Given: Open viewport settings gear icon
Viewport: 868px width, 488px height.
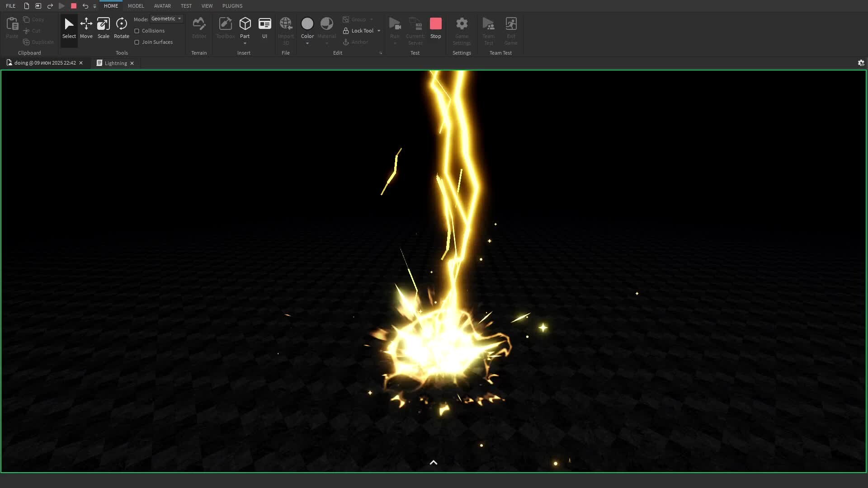Looking at the screenshot, I should (861, 63).
